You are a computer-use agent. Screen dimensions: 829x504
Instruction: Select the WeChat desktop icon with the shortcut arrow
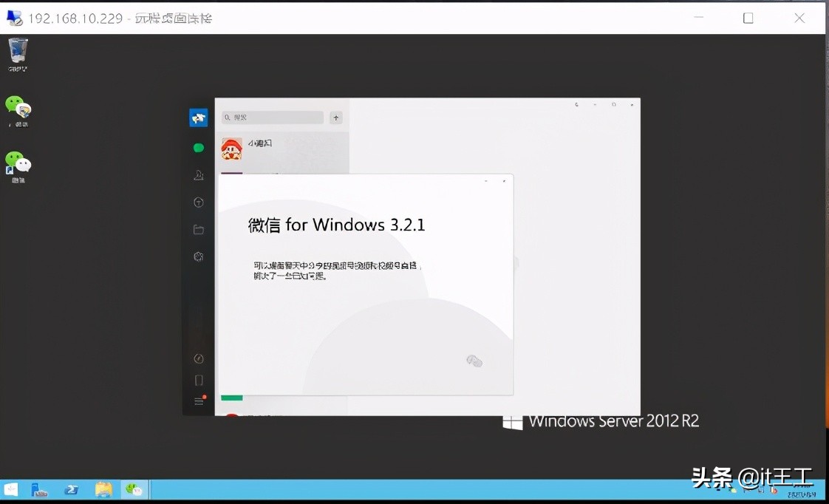point(18,166)
